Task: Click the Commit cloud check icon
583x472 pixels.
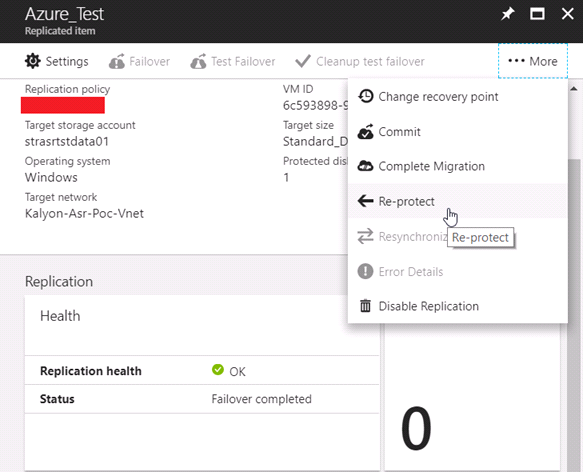Action: (365, 132)
